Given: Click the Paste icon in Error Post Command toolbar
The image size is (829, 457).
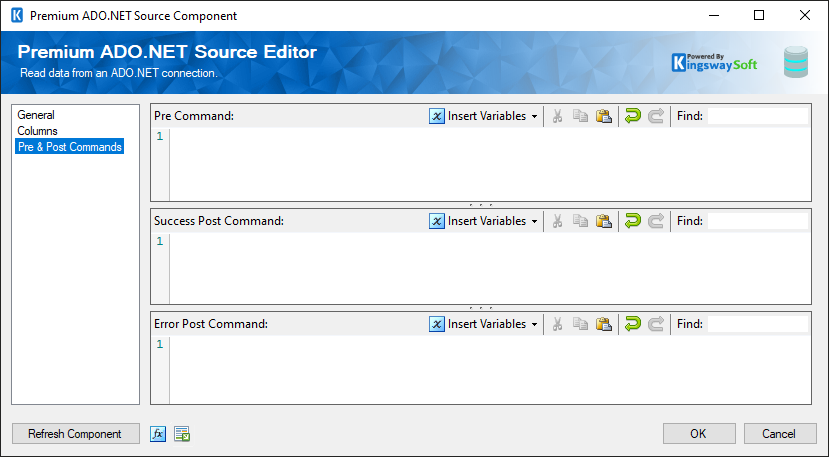Looking at the screenshot, I should [603, 324].
